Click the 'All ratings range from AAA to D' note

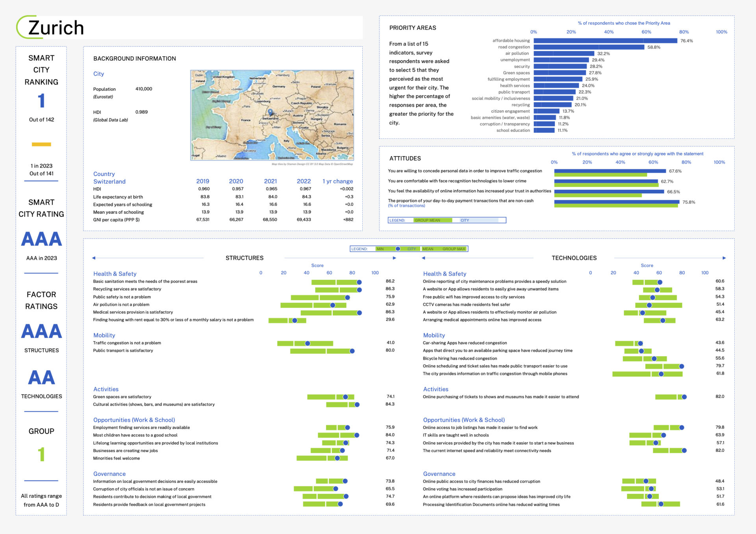pyautogui.click(x=41, y=501)
